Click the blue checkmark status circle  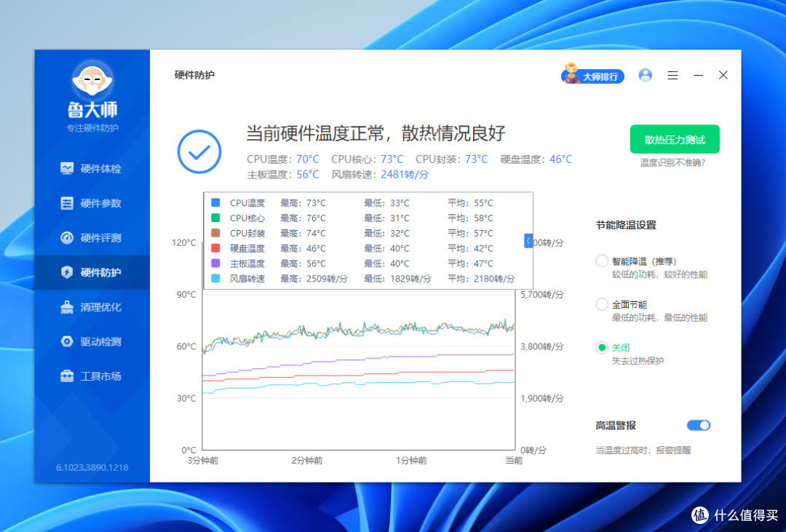pos(199,151)
